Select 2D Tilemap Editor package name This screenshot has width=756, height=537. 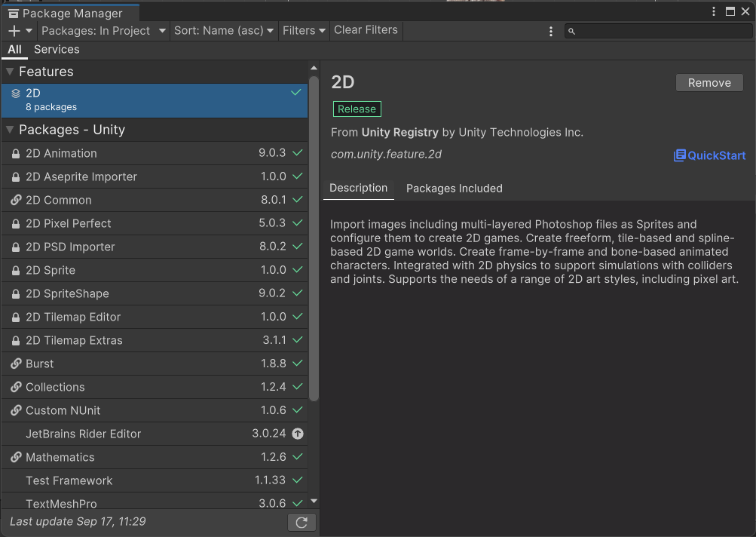coord(73,317)
